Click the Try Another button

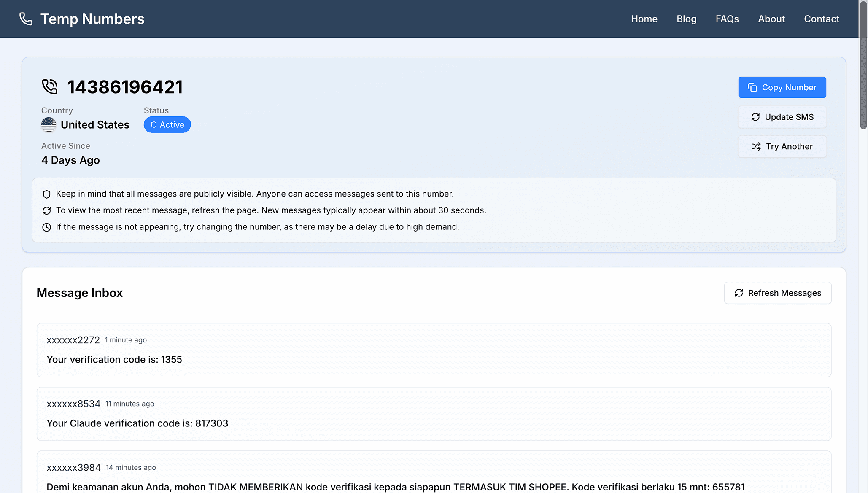[782, 146]
